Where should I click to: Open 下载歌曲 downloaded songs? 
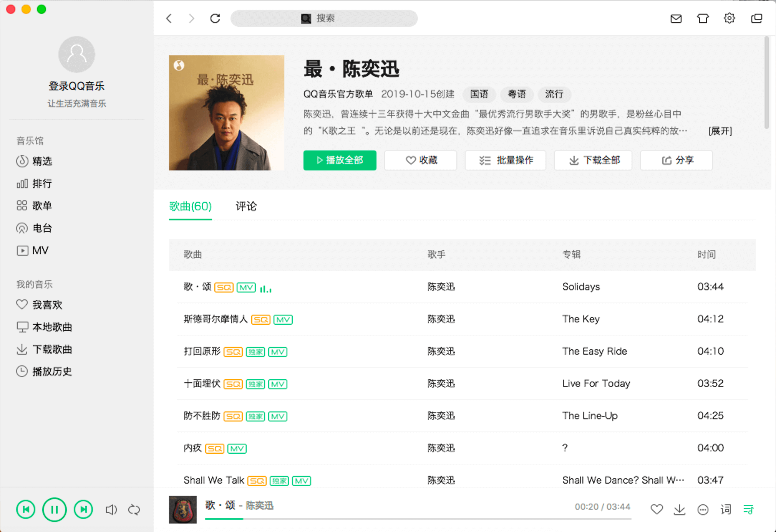44,349
